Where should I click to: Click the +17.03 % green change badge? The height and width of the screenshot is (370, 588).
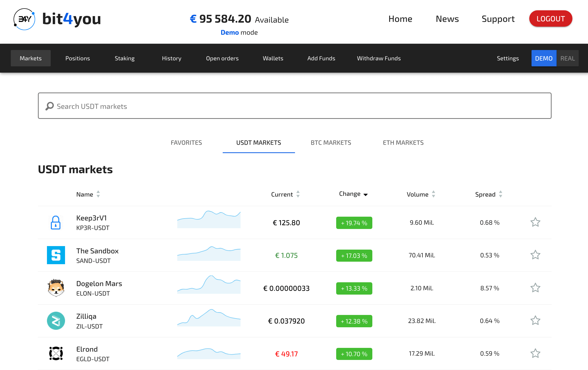point(354,256)
